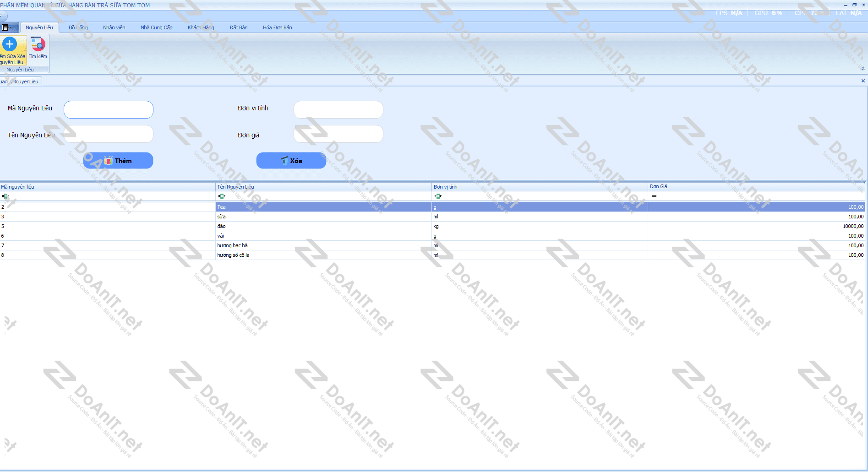Open the Nhà Cung Cấp ribbon tab
Screen dimensions: 868x472
coord(157,27)
